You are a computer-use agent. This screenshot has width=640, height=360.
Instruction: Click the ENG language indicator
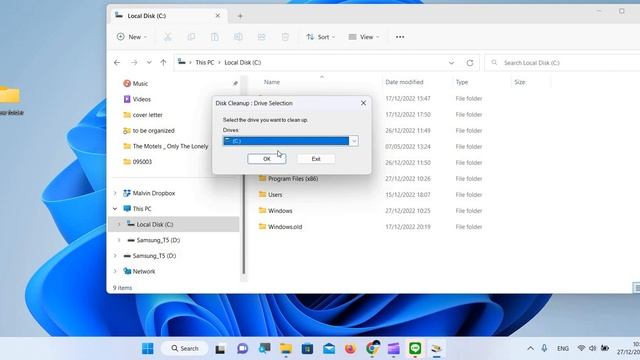point(563,349)
